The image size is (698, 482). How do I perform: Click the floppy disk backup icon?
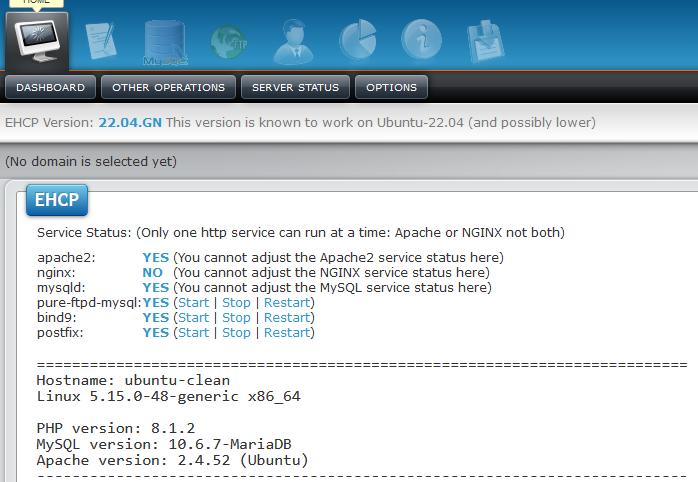(486, 40)
